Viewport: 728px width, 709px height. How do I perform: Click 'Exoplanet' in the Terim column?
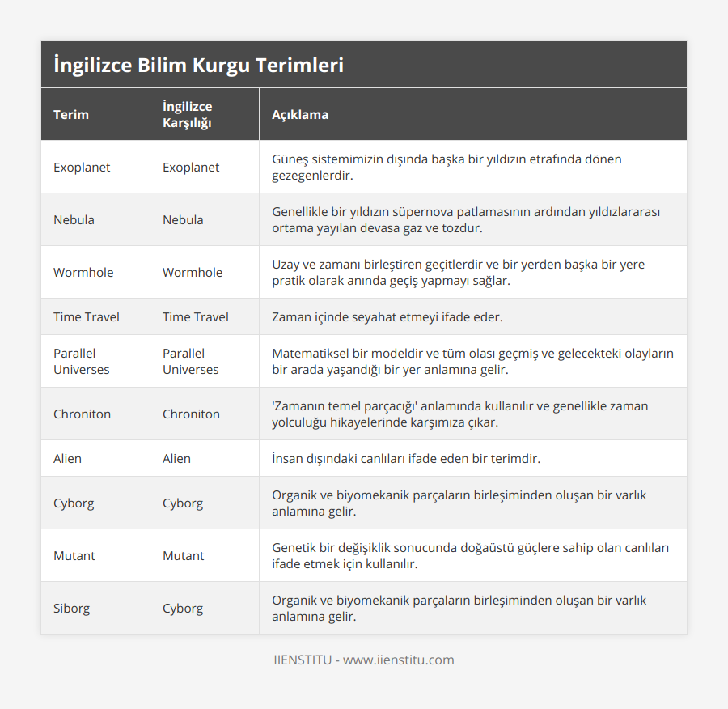coord(82,167)
